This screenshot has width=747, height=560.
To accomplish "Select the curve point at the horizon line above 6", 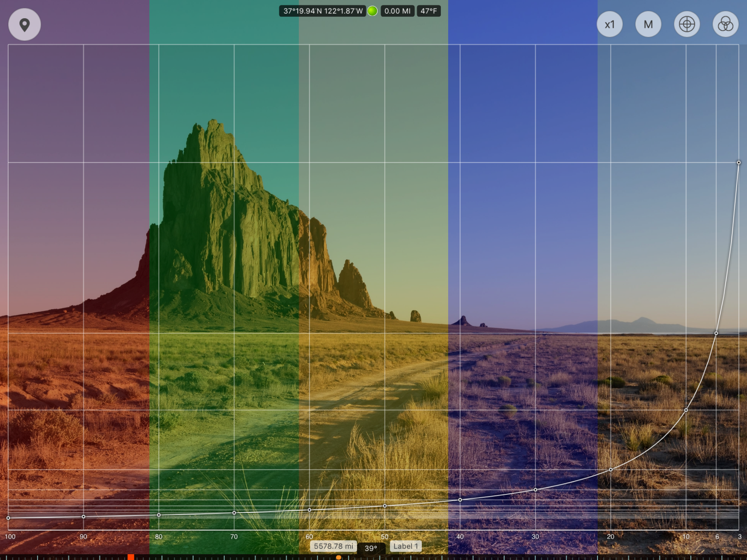I will (716, 333).
